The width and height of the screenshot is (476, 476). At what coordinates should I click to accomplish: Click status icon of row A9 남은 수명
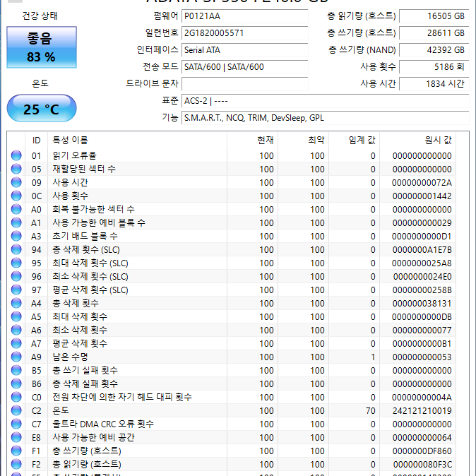[16, 357]
